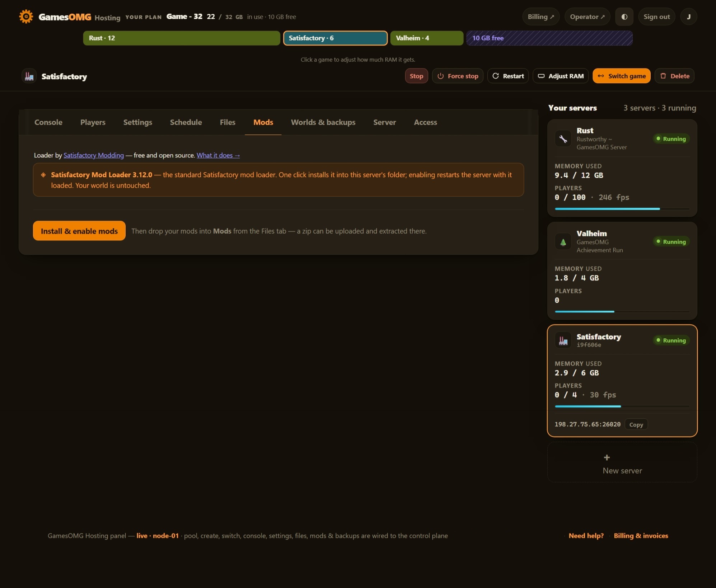Image resolution: width=716 pixels, height=588 pixels.
Task: Open the Billing external link
Action: tap(541, 17)
